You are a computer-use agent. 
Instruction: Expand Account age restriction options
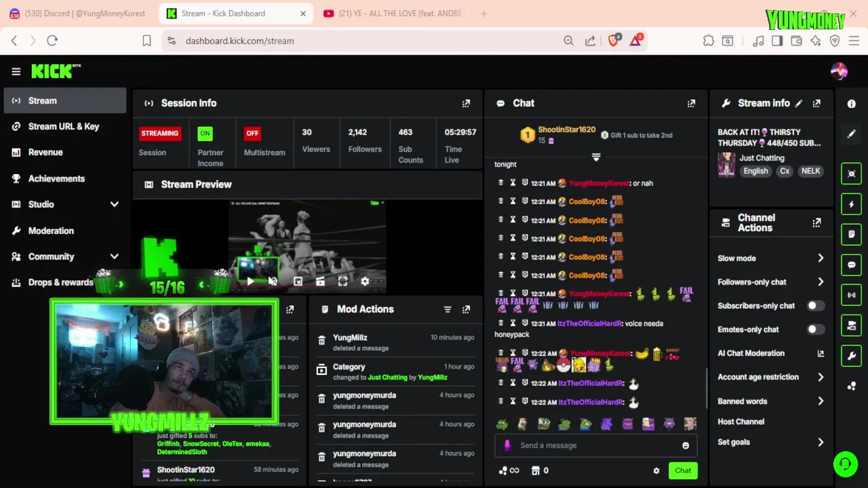821,377
